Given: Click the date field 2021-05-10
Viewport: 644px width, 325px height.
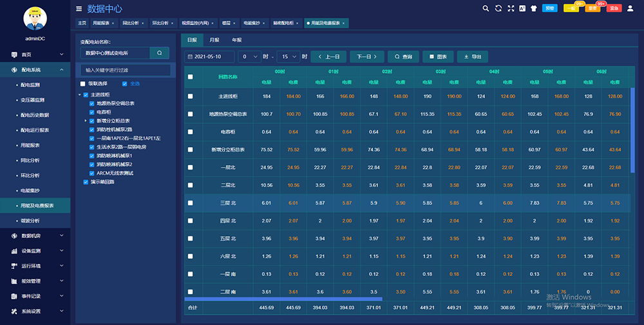Looking at the screenshot, I should (208, 57).
